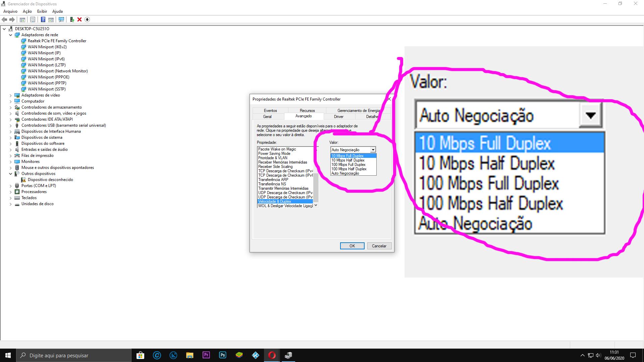Toggle the show/hide action pane toolbar icon
This screenshot has height=362, width=644.
coord(51,19)
